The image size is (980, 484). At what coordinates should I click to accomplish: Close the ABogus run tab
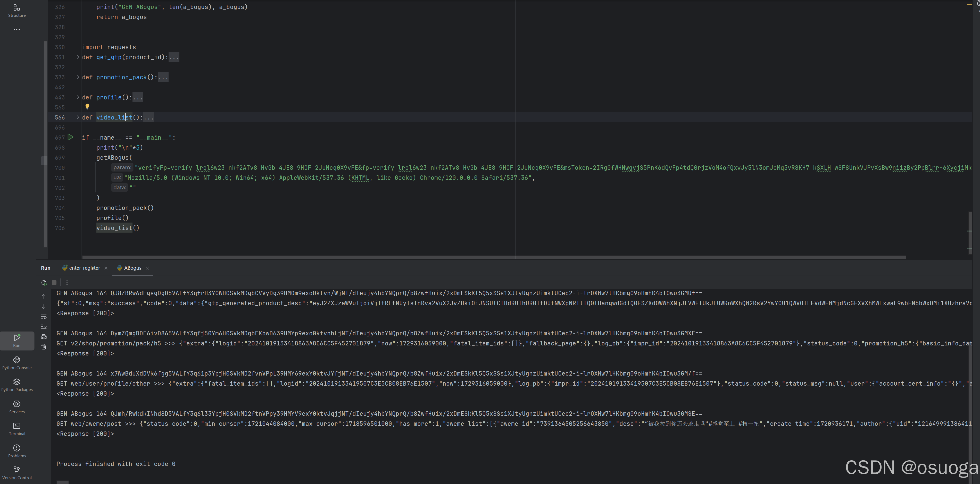point(148,268)
